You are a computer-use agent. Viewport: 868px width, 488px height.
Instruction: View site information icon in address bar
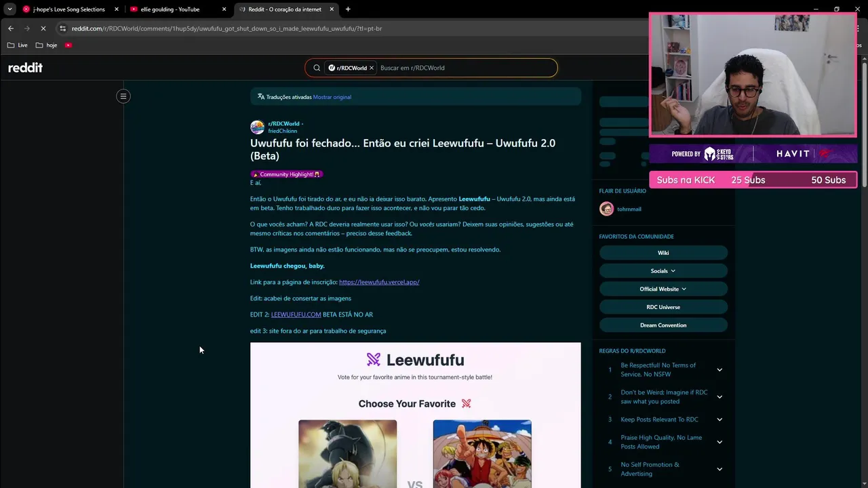[x=62, y=28]
